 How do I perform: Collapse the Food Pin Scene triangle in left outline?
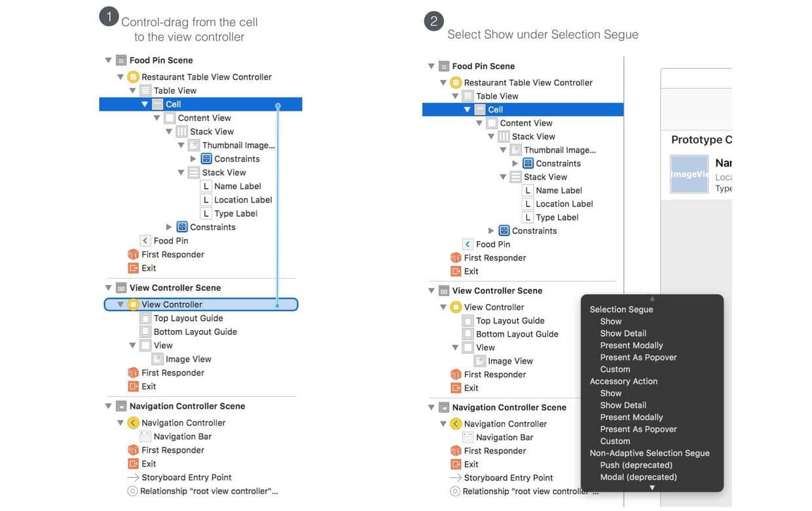click(109, 60)
